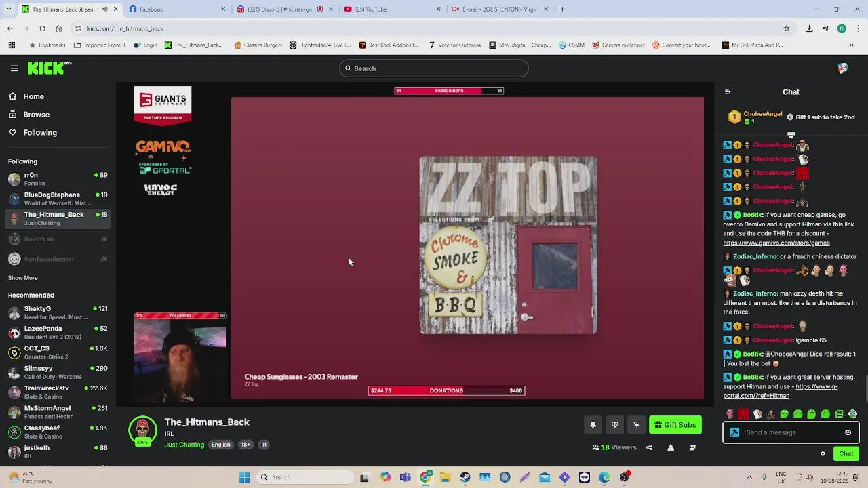Open the Classics Burgers bookmark
Screen dimensions: 868x488
tap(258, 45)
